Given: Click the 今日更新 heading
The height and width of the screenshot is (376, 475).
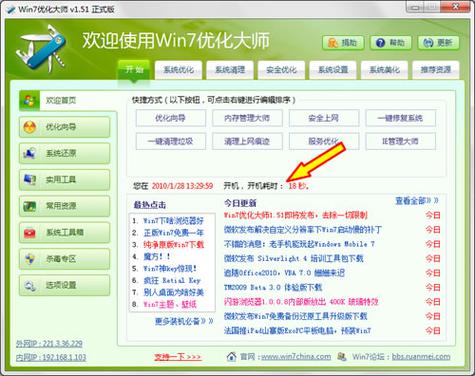Looking at the screenshot, I should [240, 203].
